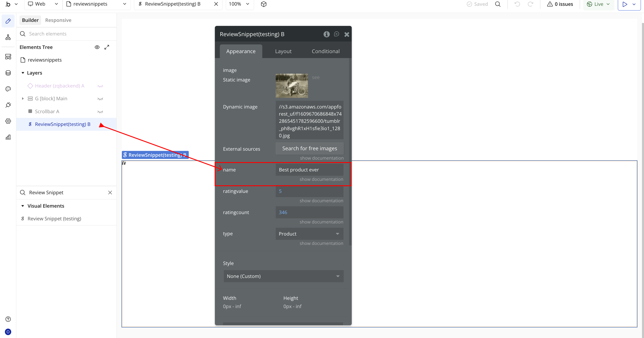Screen dimensions: 644x338
Task: Toggle visibility of Header (zqbackend) A
Action: [x=100, y=86]
